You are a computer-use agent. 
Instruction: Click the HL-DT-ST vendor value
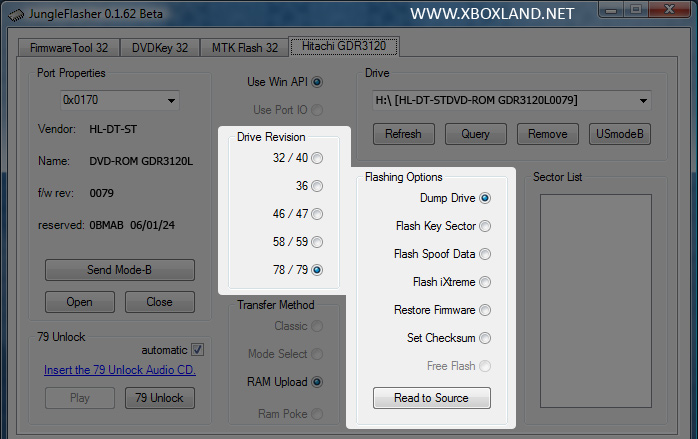(x=113, y=129)
